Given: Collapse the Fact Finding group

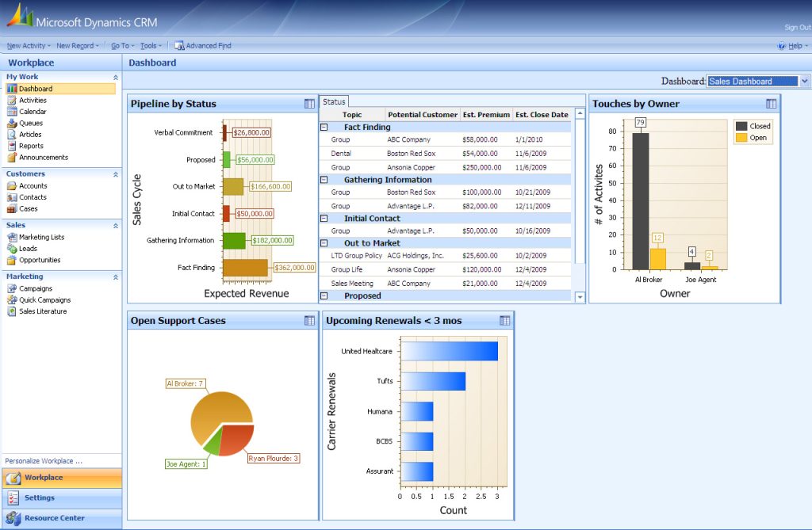Looking at the screenshot, I should (324, 127).
